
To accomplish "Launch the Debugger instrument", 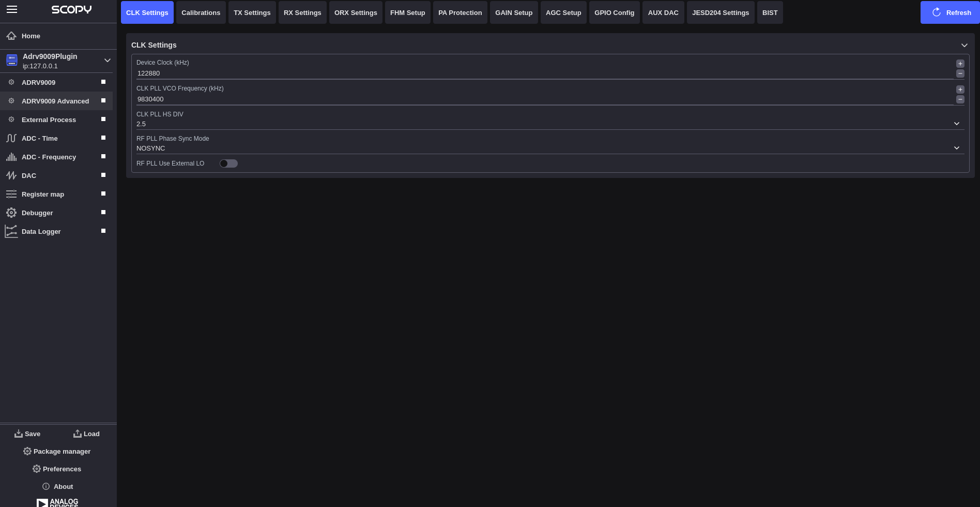I will (x=37, y=213).
